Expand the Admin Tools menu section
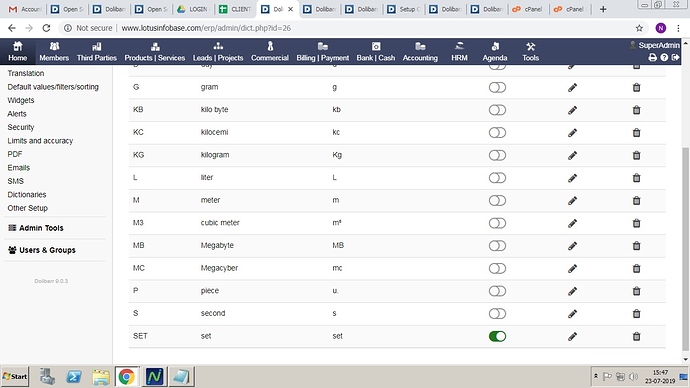Screen dimensions: 690x388 point(36,228)
